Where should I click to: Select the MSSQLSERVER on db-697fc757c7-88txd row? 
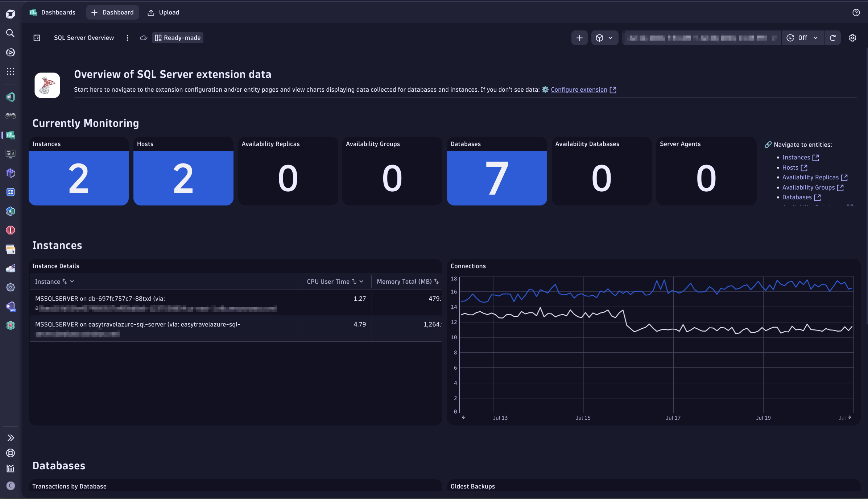coord(236,303)
